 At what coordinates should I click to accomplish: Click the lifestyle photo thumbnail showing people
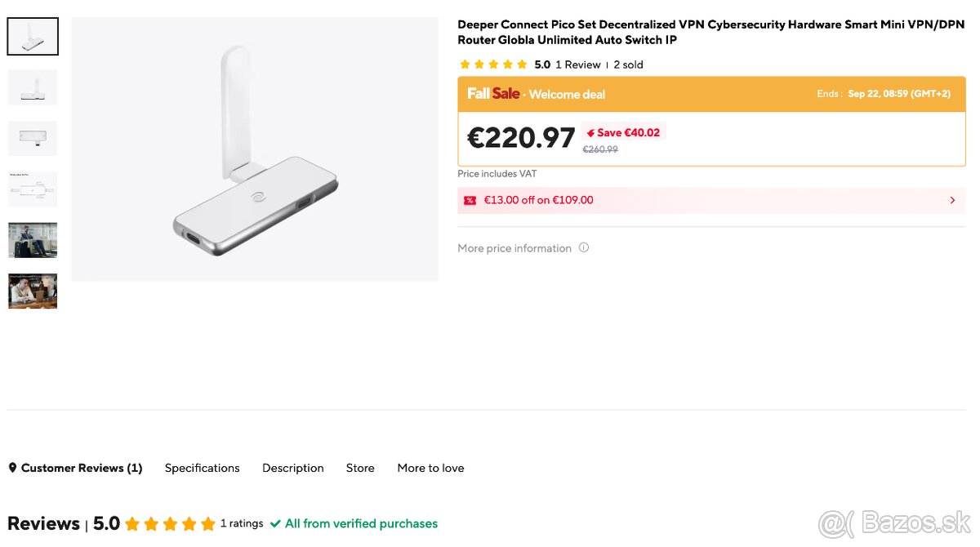click(x=33, y=291)
